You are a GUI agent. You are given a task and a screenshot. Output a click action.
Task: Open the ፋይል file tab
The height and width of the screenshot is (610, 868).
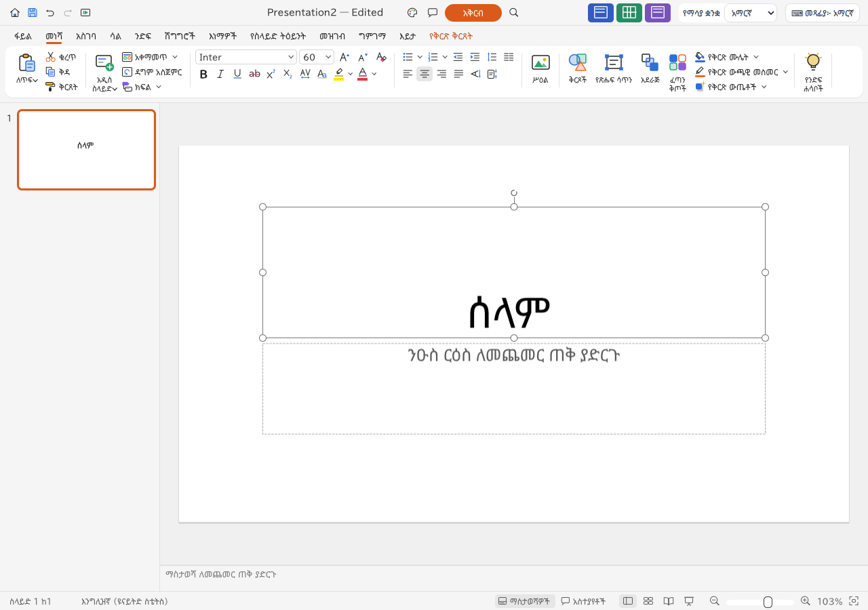tap(22, 36)
